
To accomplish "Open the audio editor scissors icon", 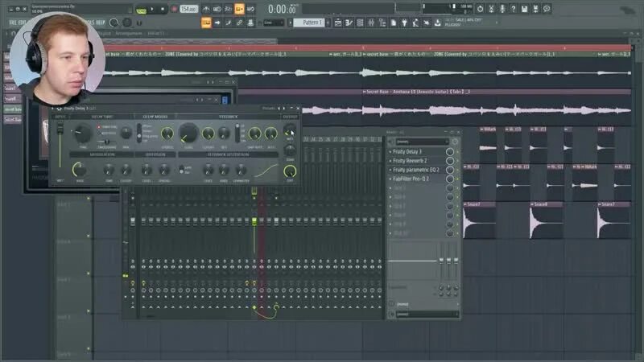I will (x=491, y=9).
